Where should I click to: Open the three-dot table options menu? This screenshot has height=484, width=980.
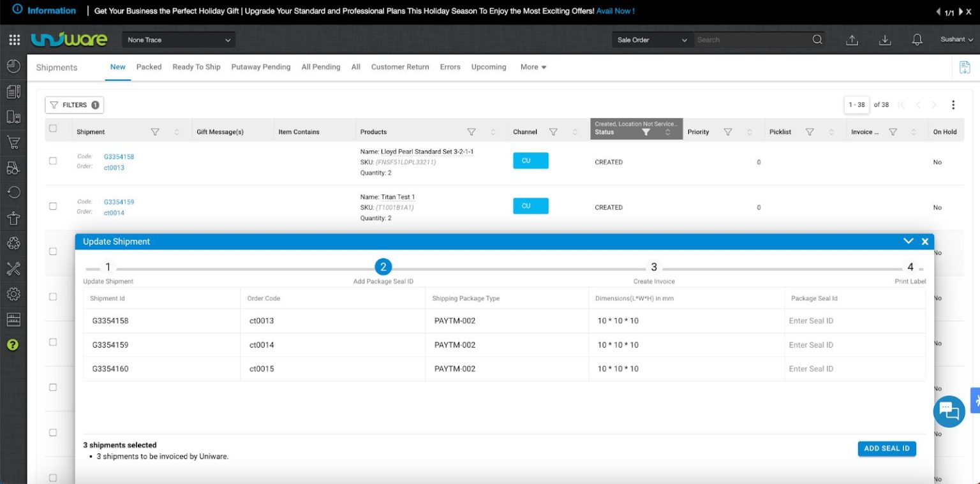pyautogui.click(x=953, y=105)
